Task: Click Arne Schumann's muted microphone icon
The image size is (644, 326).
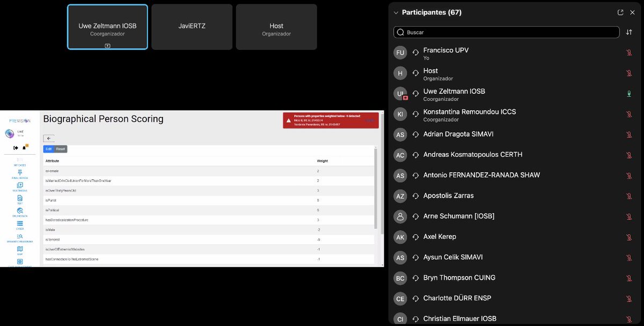Action: click(629, 216)
